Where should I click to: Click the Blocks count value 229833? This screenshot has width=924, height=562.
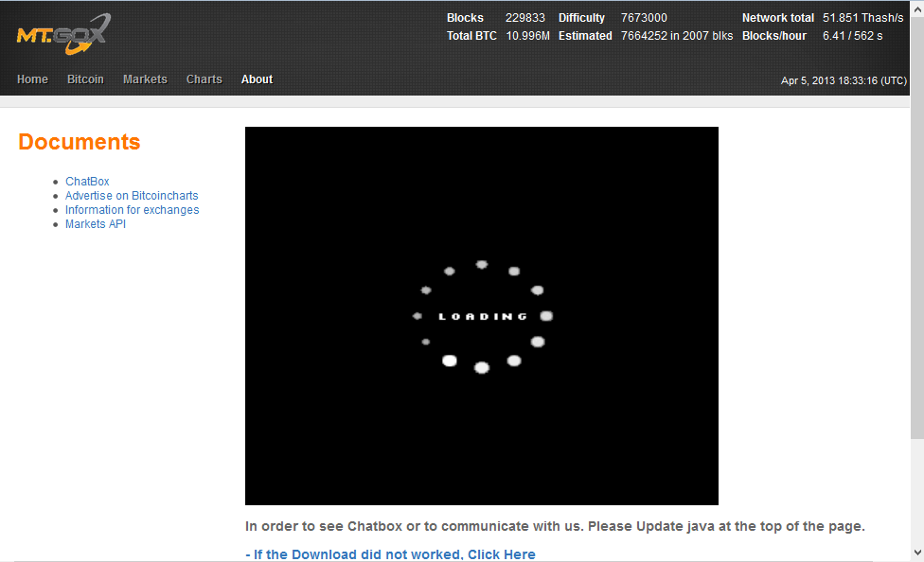coord(525,17)
